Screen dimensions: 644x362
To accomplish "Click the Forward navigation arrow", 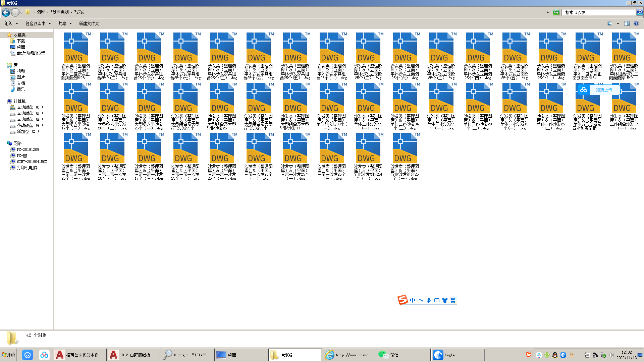I will point(15,12).
